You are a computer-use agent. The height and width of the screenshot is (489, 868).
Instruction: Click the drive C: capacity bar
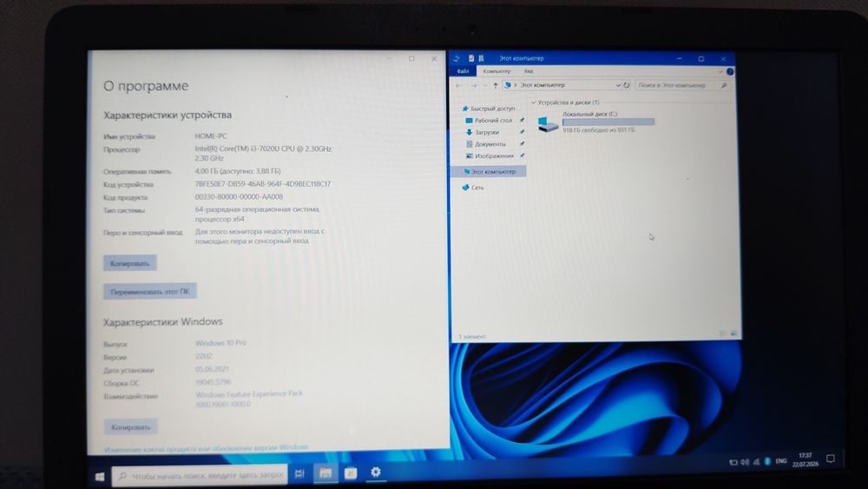(x=608, y=122)
